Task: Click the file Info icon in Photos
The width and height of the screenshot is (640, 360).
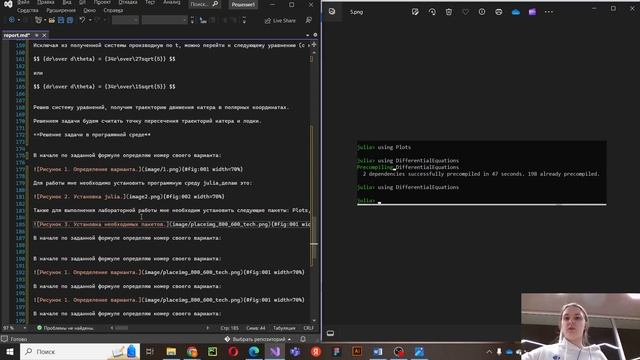Action: click(482, 12)
